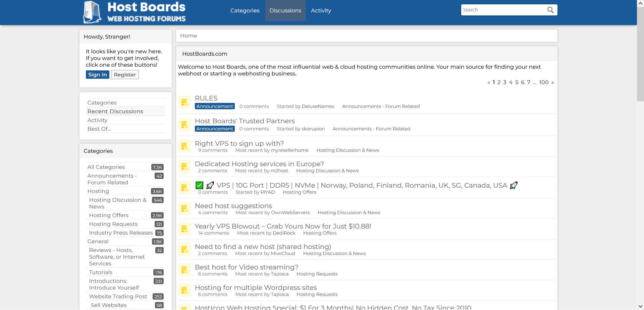
Task: Open Yearly VPS Blowout discussion
Action: point(283,227)
